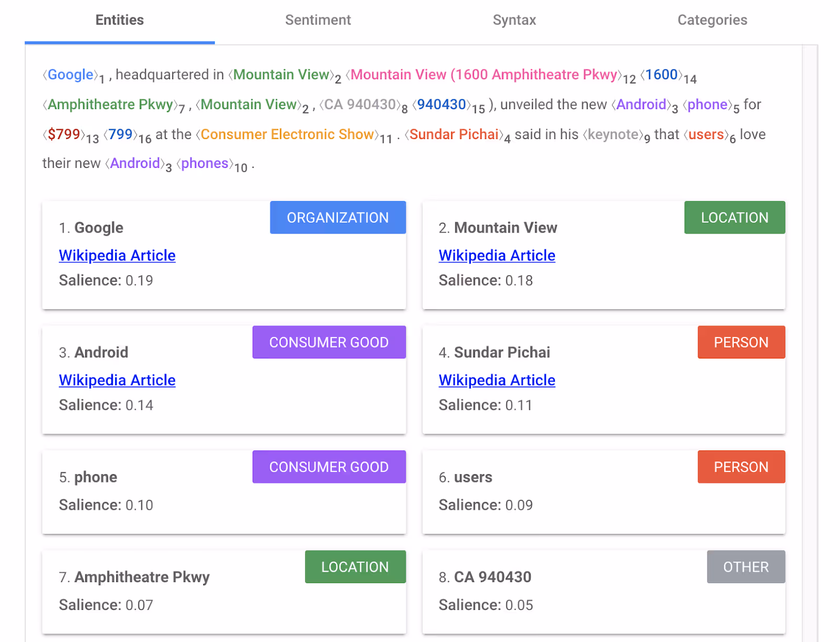Click the gray 'keynote' entity in the text
The image size is (840, 642).
click(613, 135)
